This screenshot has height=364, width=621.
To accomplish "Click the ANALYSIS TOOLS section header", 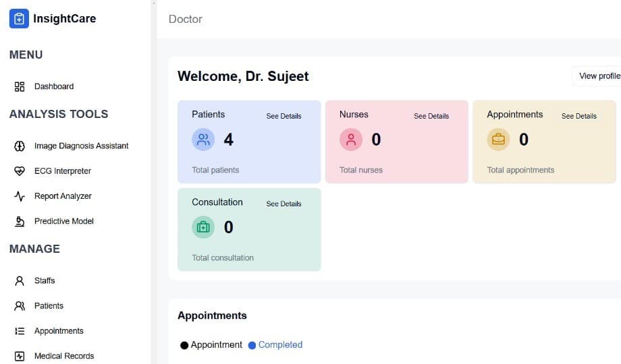I will pyautogui.click(x=59, y=115).
